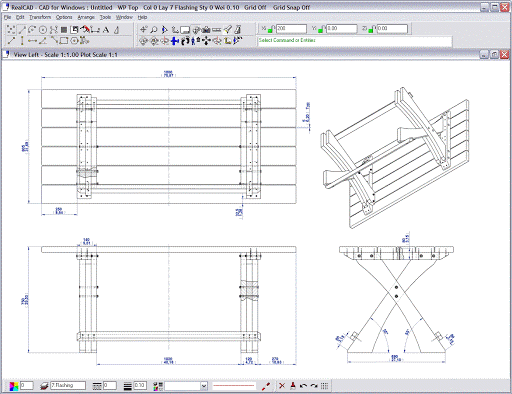
Task: Select the polyline sub-tool
Action: pyautogui.click(x=54, y=41)
